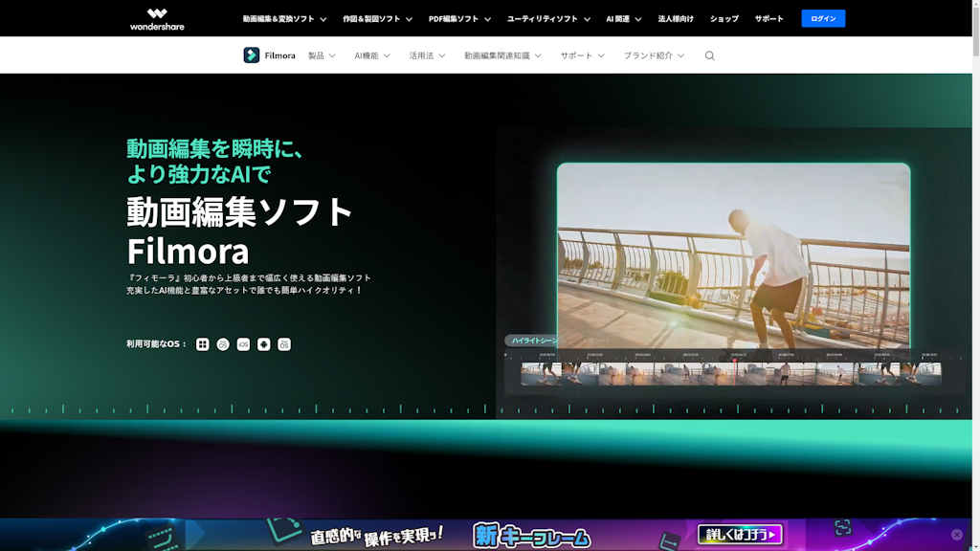Select the iPadOS icon
Screen dimensions: 980x551
pos(284,344)
